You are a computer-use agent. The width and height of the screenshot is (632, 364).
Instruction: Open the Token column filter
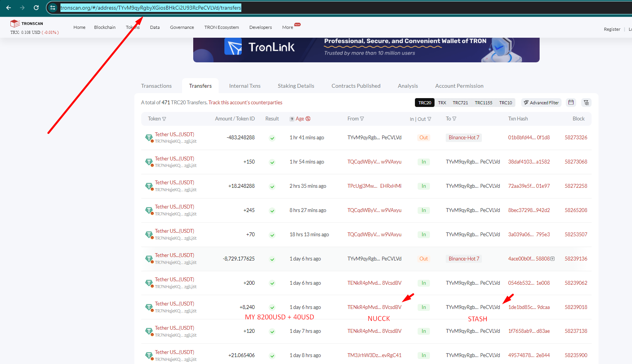point(164,119)
